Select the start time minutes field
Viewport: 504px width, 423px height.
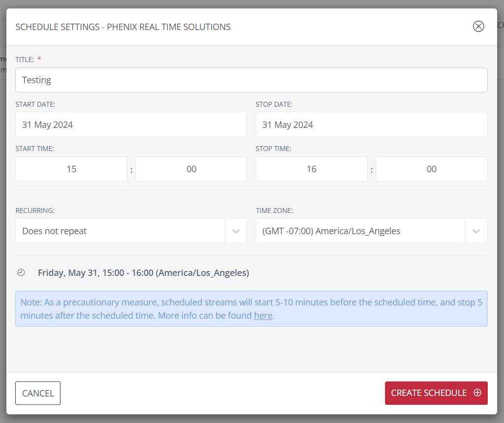(x=191, y=169)
